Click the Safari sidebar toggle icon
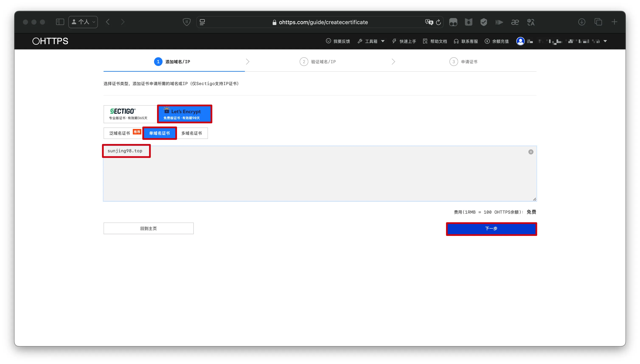 point(60,22)
